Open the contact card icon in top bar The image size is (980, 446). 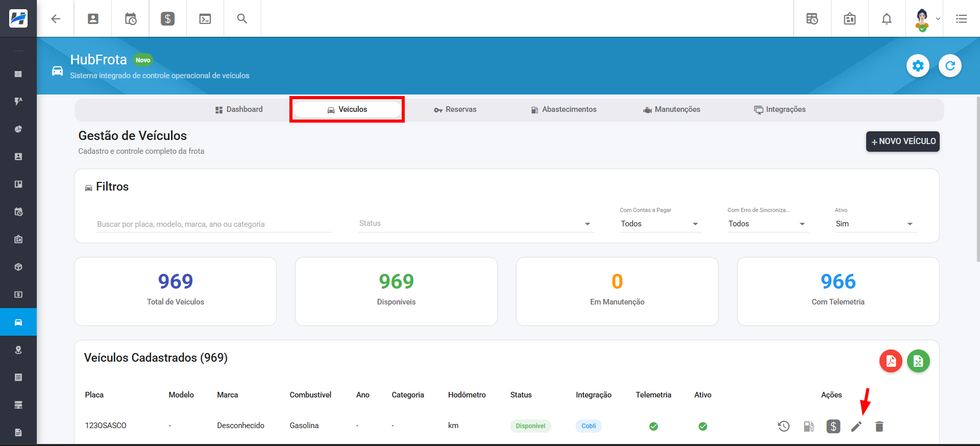93,19
